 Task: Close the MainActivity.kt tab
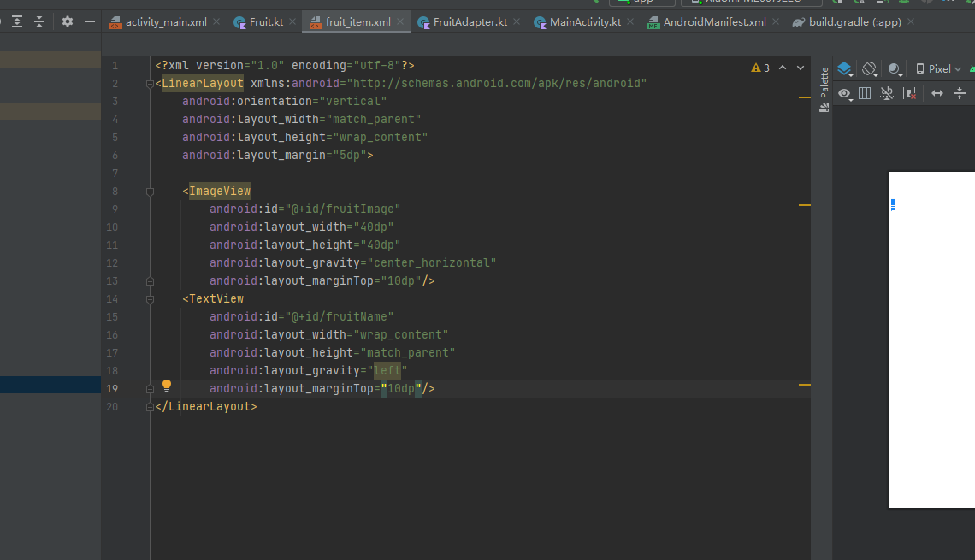coord(630,21)
